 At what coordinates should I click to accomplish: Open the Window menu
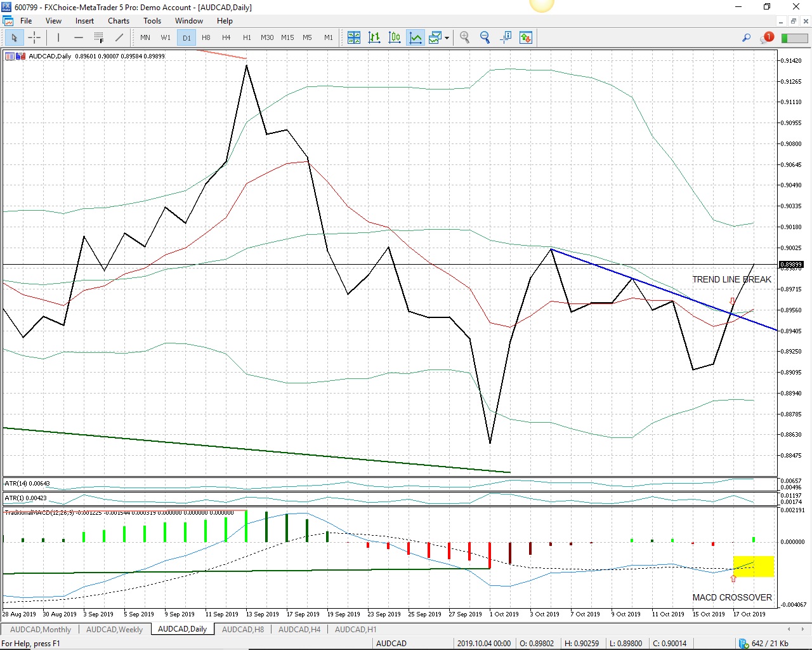tap(189, 21)
